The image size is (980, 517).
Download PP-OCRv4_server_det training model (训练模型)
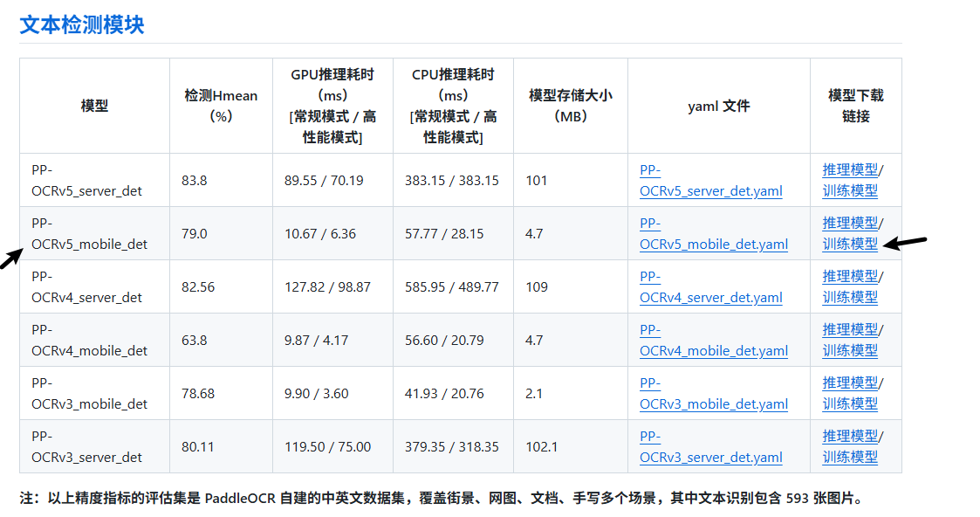pos(849,297)
